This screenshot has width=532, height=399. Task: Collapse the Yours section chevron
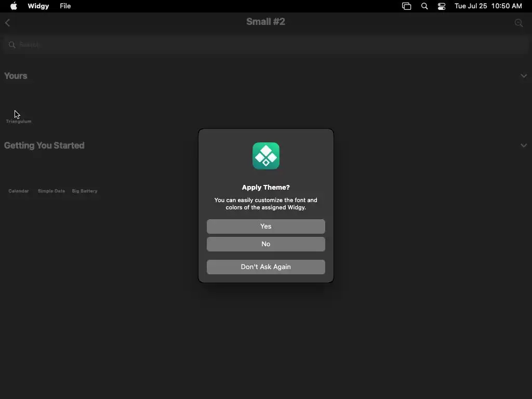[524, 76]
